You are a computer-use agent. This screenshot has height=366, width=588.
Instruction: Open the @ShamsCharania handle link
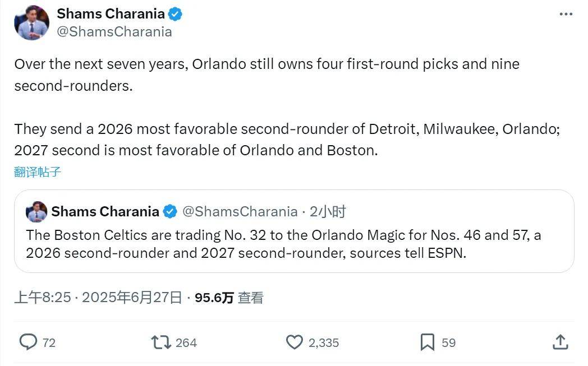(x=114, y=32)
